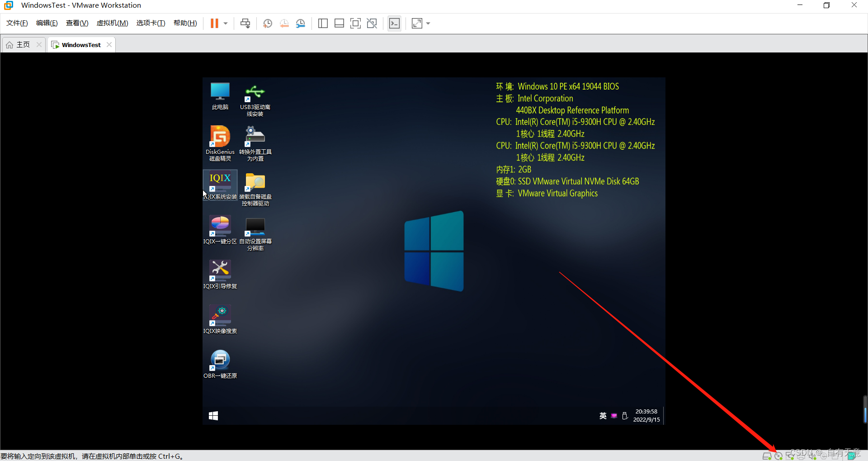Select the 自动设置屏幕分辨率 shortcut
This screenshot has width=868, height=461.
coord(255,233)
